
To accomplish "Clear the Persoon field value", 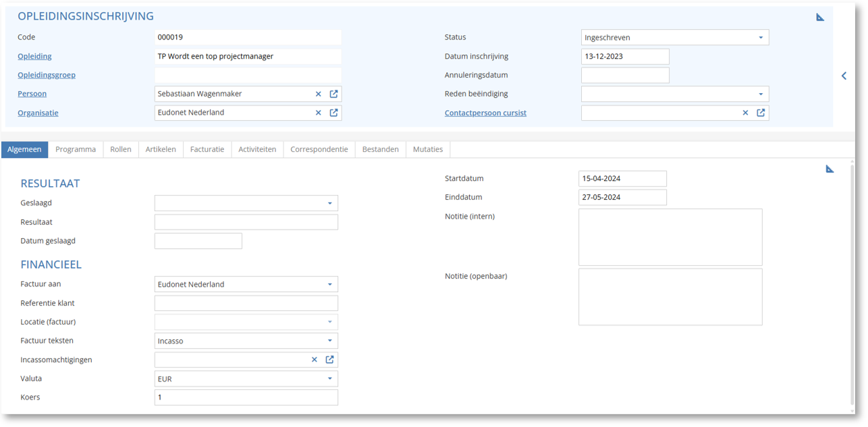I will (319, 94).
